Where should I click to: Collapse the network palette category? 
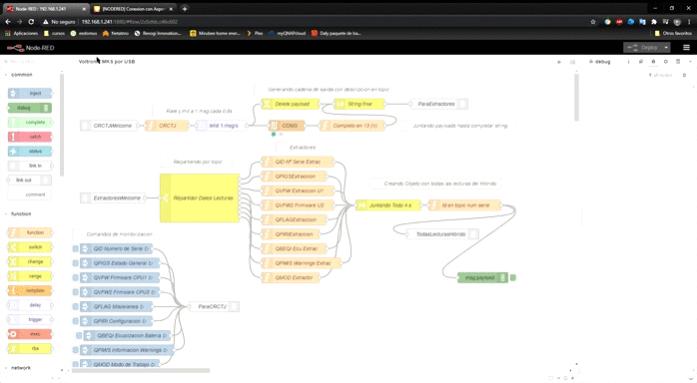click(19, 368)
